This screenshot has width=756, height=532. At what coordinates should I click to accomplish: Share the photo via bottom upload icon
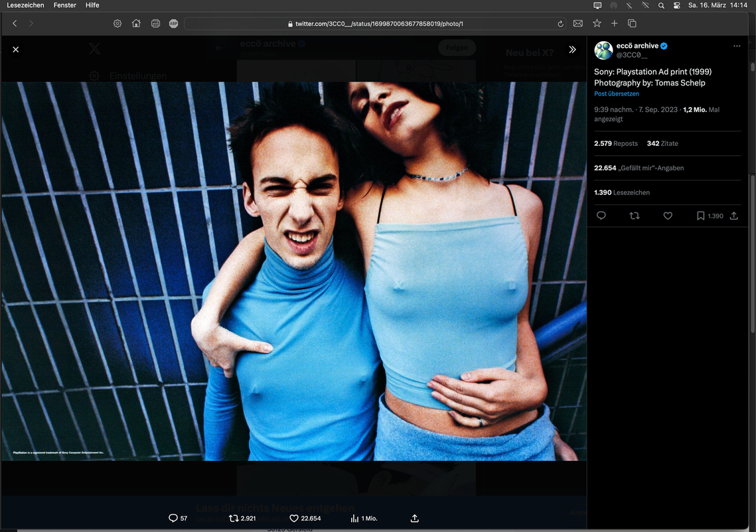415,518
